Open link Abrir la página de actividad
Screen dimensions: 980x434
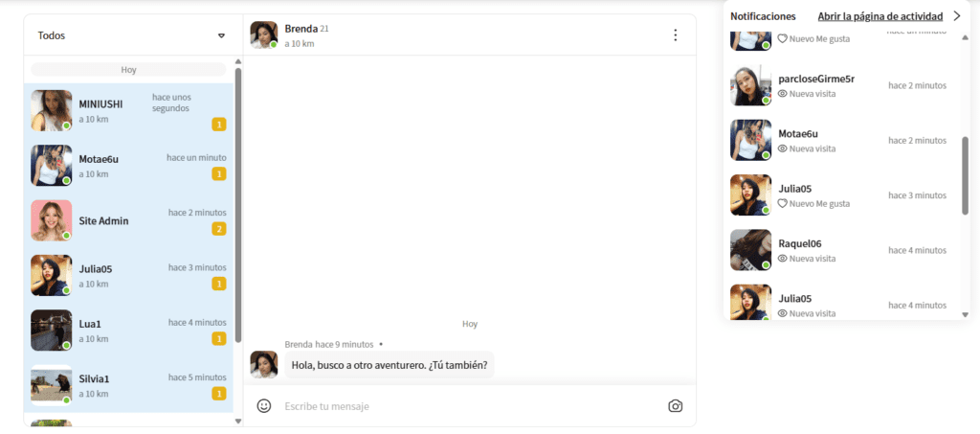[880, 16]
